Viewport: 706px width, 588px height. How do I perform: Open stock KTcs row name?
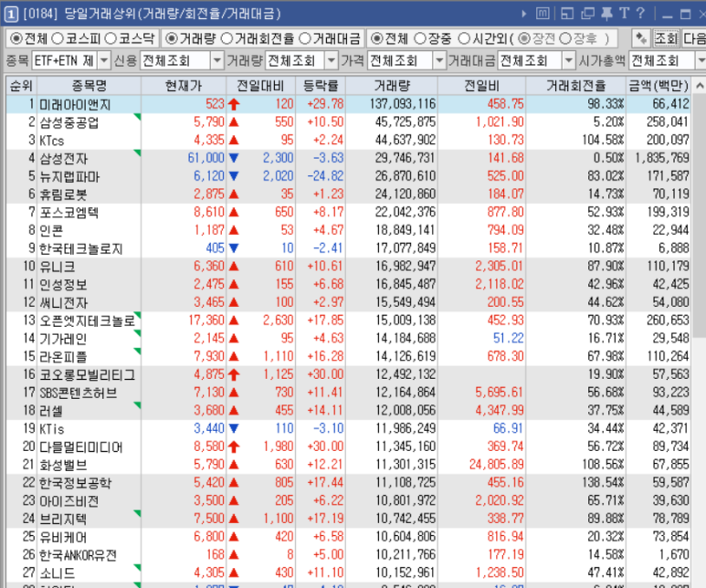pyautogui.click(x=51, y=141)
